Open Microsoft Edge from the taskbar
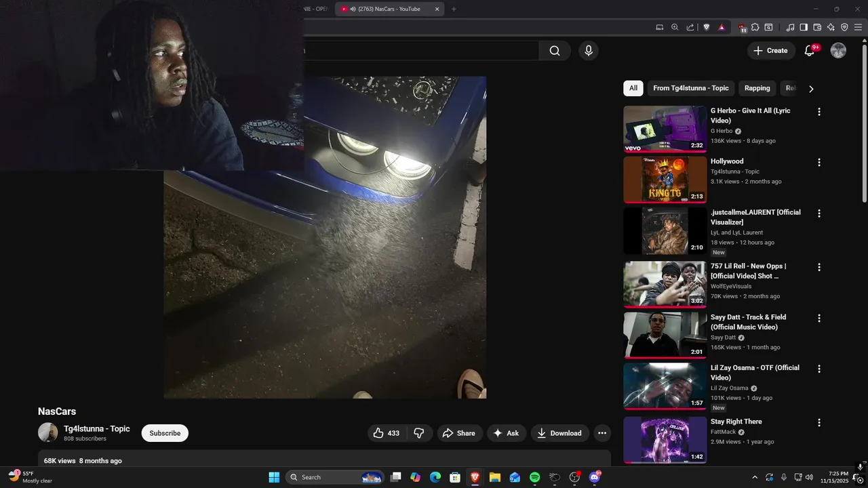868x488 pixels. tap(435, 477)
